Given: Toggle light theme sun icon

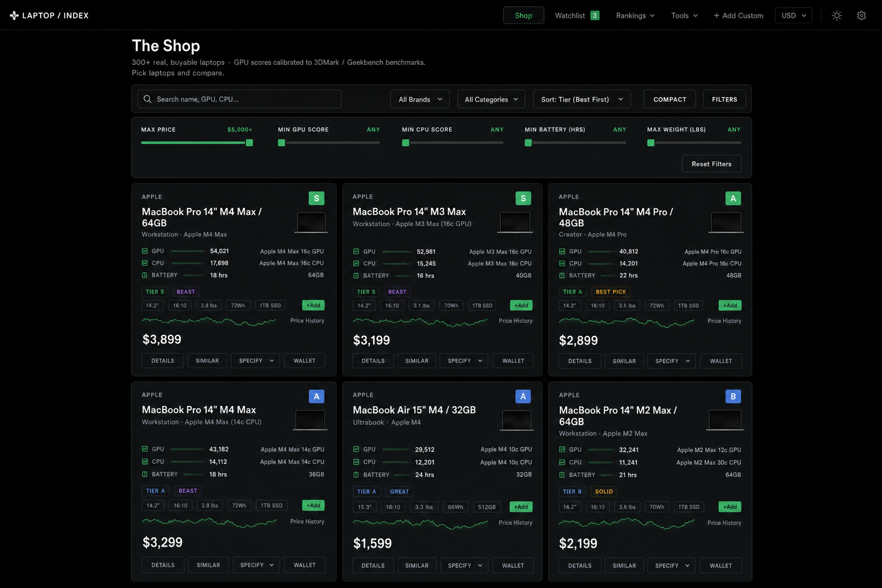Looking at the screenshot, I should [837, 16].
